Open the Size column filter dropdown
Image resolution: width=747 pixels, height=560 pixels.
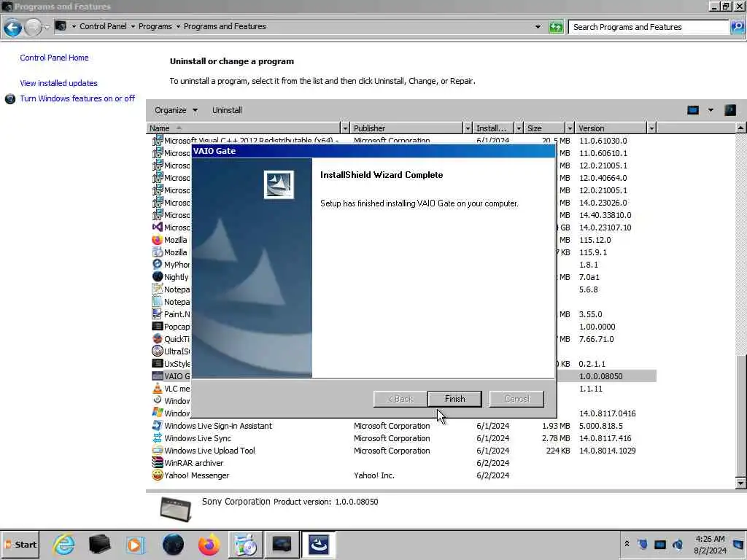pos(570,128)
